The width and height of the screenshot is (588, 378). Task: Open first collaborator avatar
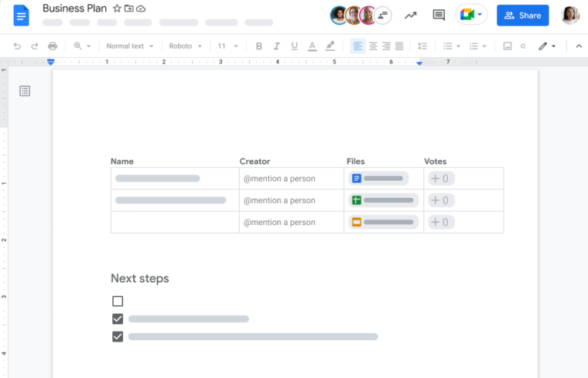(339, 15)
